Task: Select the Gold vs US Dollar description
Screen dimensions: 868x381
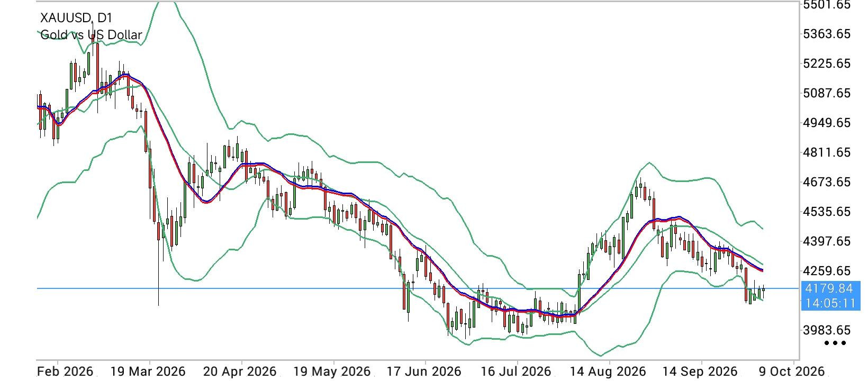Action: pos(91,35)
